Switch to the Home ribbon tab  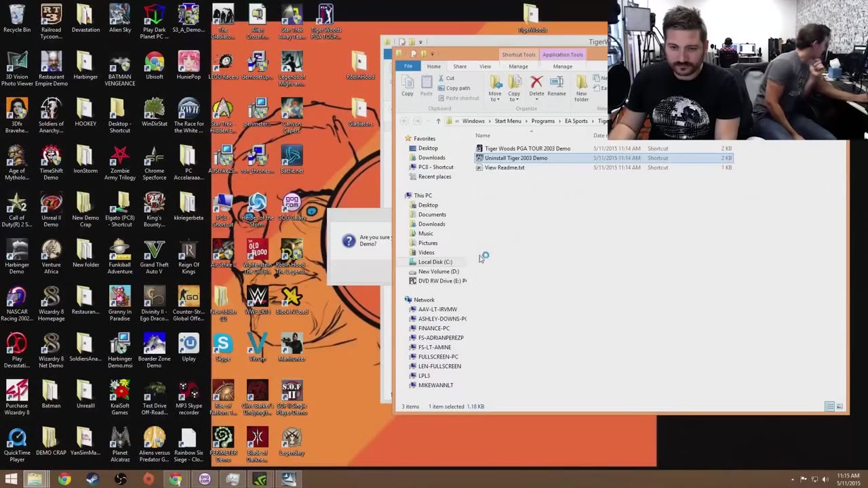[x=433, y=66]
